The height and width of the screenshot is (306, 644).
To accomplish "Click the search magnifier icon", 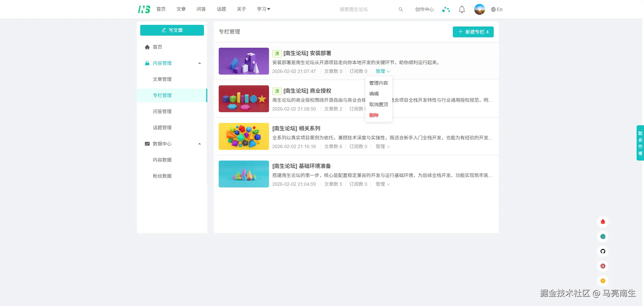I will point(400,9).
